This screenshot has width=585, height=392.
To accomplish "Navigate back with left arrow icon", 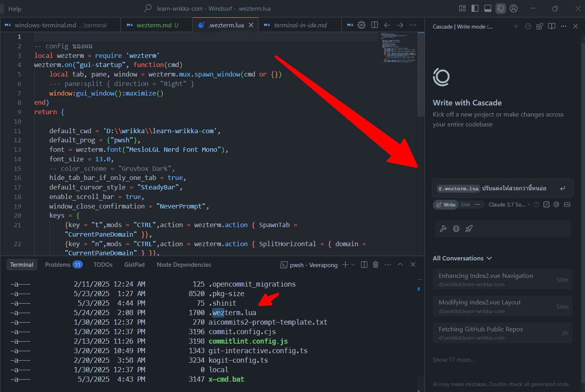I will [x=387, y=25].
